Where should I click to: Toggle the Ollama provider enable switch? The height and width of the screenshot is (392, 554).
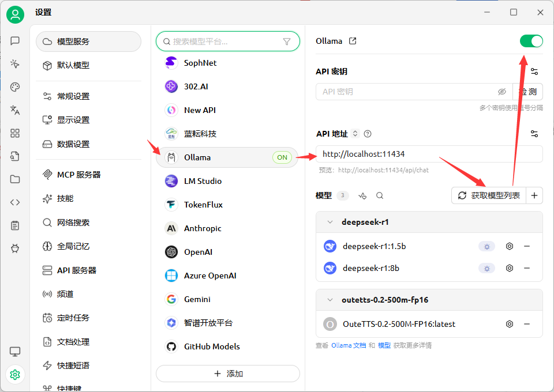tap(531, 42)
